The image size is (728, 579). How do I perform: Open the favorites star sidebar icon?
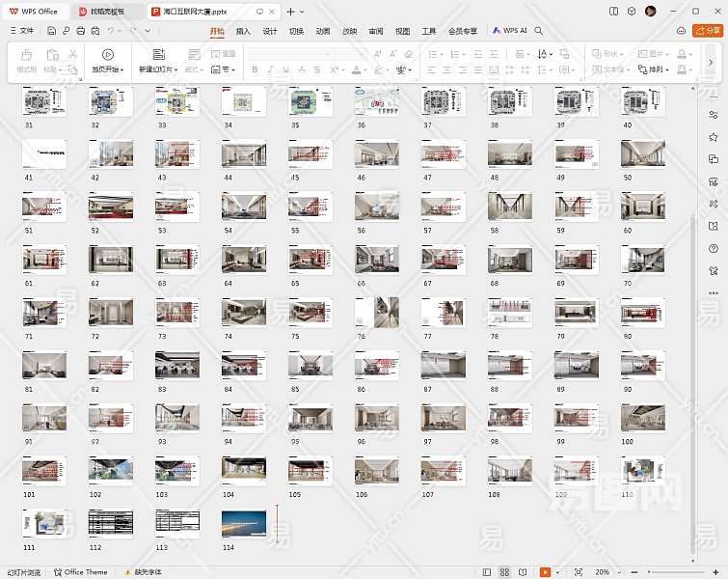tap(714, 137)
